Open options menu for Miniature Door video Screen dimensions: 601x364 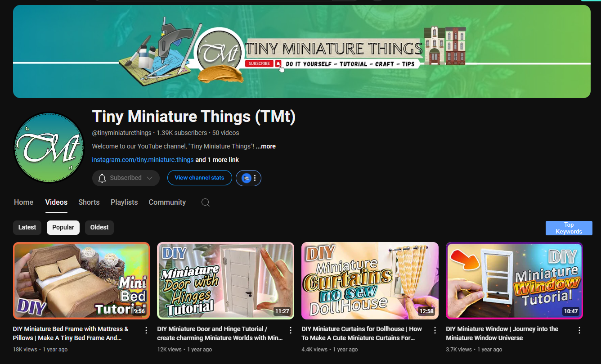291,331
